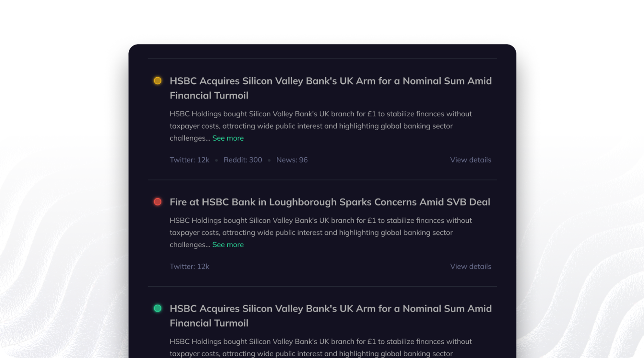Select the News: 96 source count
644x358 pixels.
click(292, 160)
